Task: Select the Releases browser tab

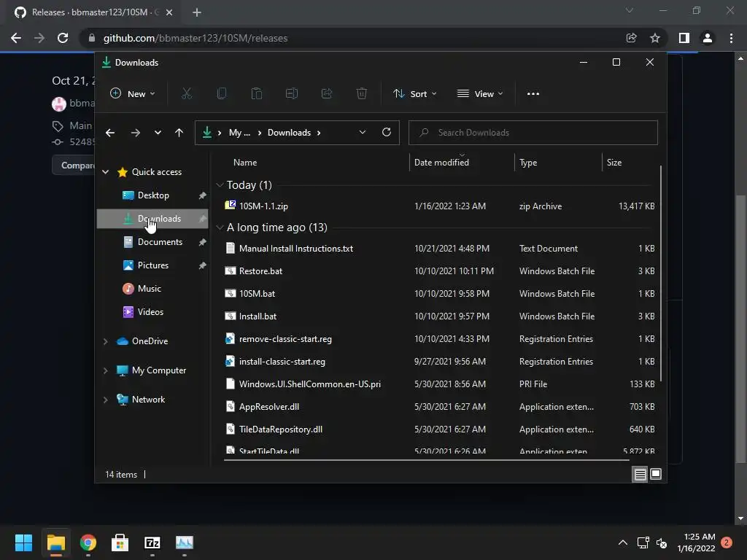Action: click(93, 12)
